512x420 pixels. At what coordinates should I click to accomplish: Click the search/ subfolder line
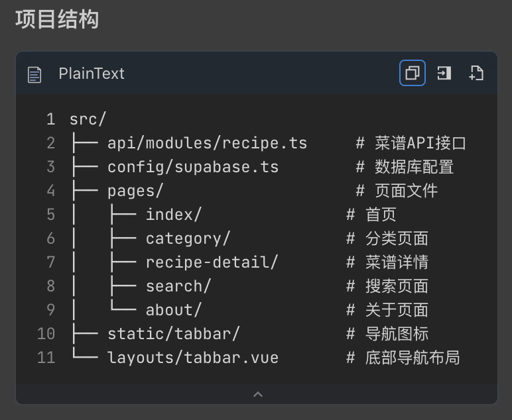pos(178,286)
